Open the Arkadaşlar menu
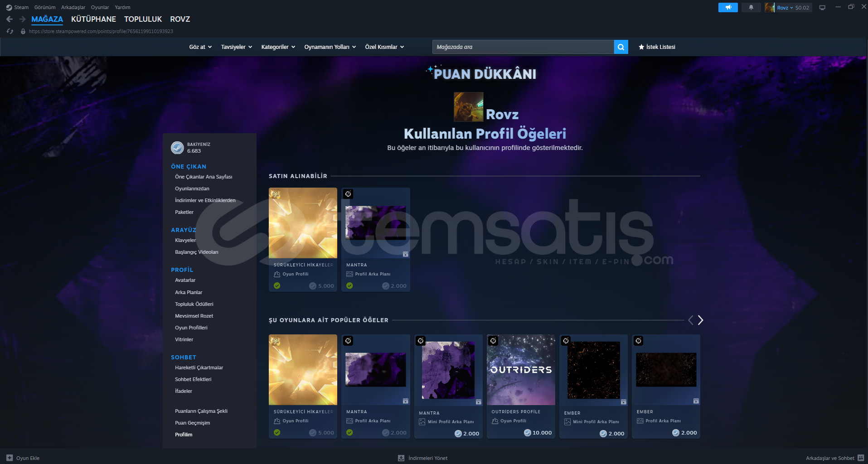Image resolution: width=868 pixels, height=464 pixels. (73, 7)
